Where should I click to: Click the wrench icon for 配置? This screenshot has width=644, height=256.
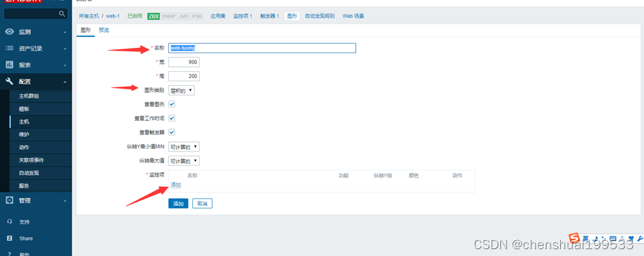pyautogui.click(x=10, y=81)
